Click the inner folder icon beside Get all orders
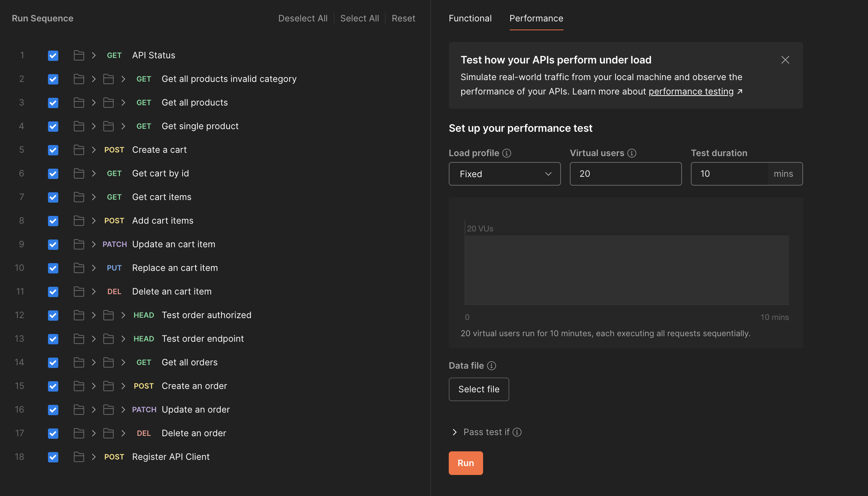This screenshot has width=868, height=496. coord(108,362)
